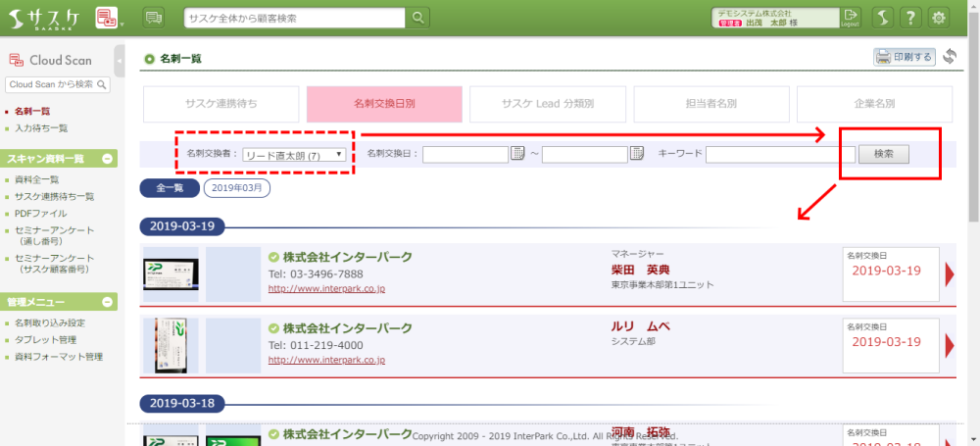
Task: Open calendar picker for start exchange date
Action: 518,154
